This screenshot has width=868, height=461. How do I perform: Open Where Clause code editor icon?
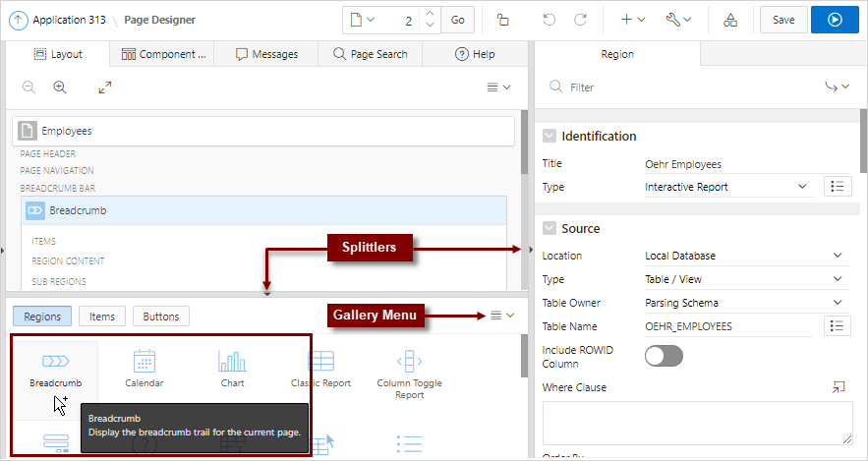(839, 387)
